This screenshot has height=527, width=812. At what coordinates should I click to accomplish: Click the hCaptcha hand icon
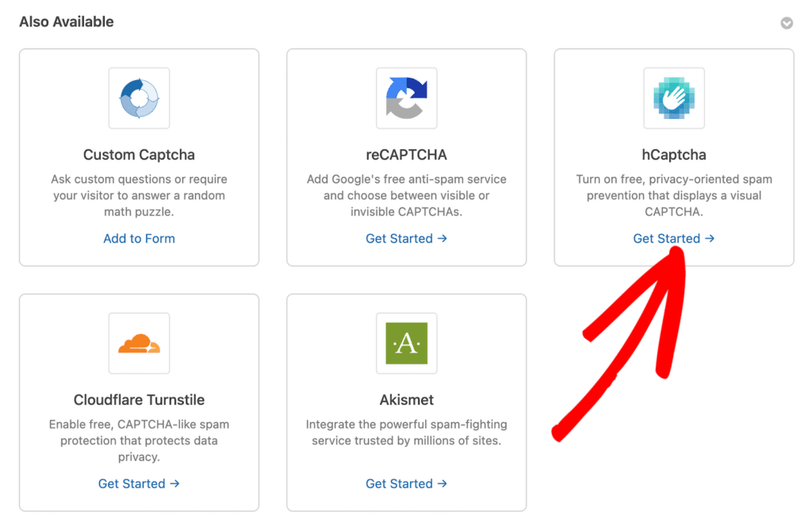(x=674, y=98)
